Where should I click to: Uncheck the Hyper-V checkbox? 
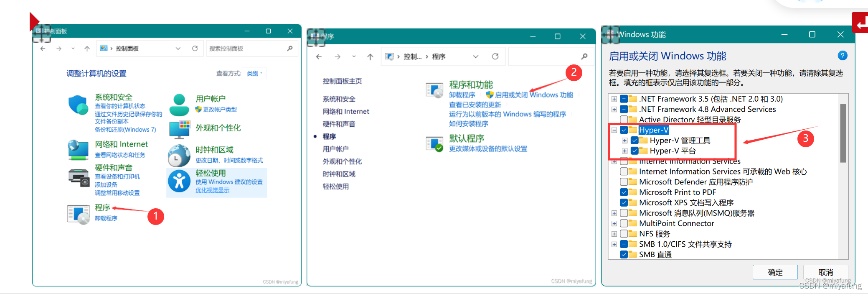coord(624,130)
